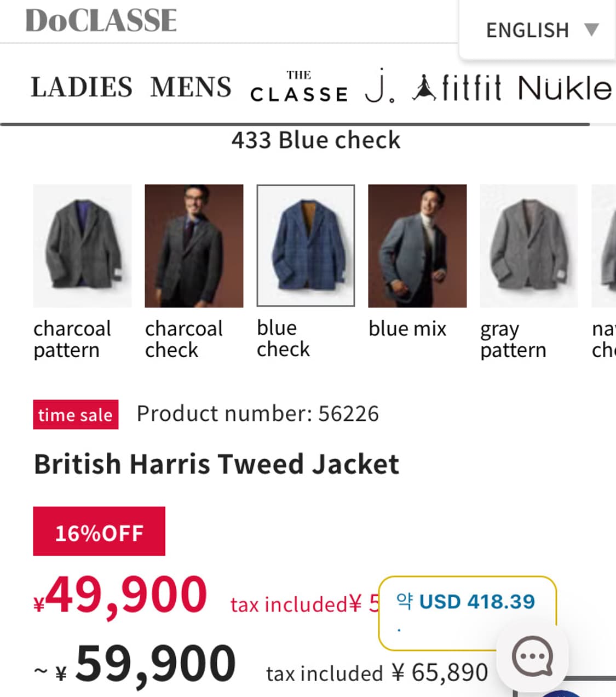Screen dimensions: 616x697
Task: Open the chat support bubble icon
Action: click(x=532, y=656)
